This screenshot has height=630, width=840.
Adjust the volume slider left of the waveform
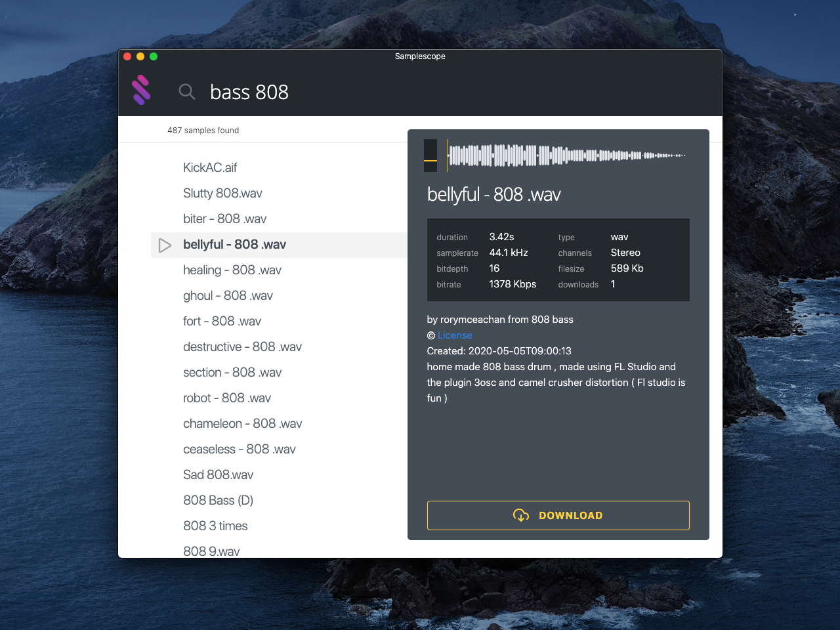(x=430, y=155)
